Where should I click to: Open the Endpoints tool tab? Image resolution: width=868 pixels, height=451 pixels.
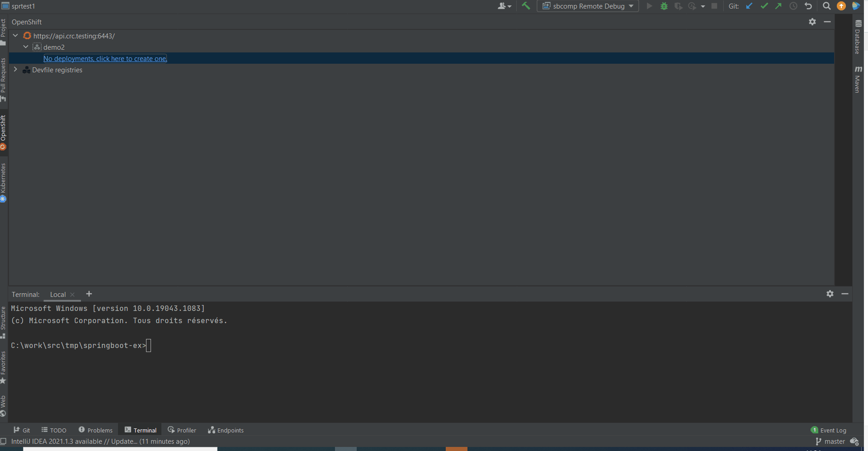click(x=226, y=430)
